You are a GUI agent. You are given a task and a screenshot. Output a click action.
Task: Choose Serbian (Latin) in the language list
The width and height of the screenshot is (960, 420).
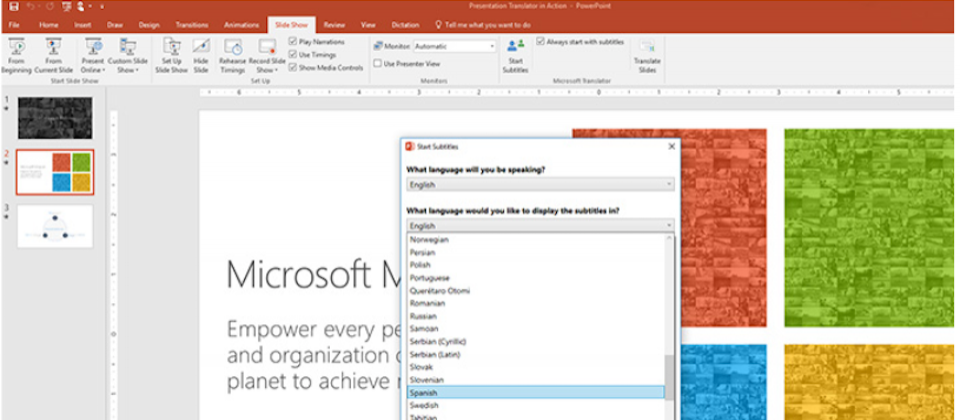(x=536, y=354)
